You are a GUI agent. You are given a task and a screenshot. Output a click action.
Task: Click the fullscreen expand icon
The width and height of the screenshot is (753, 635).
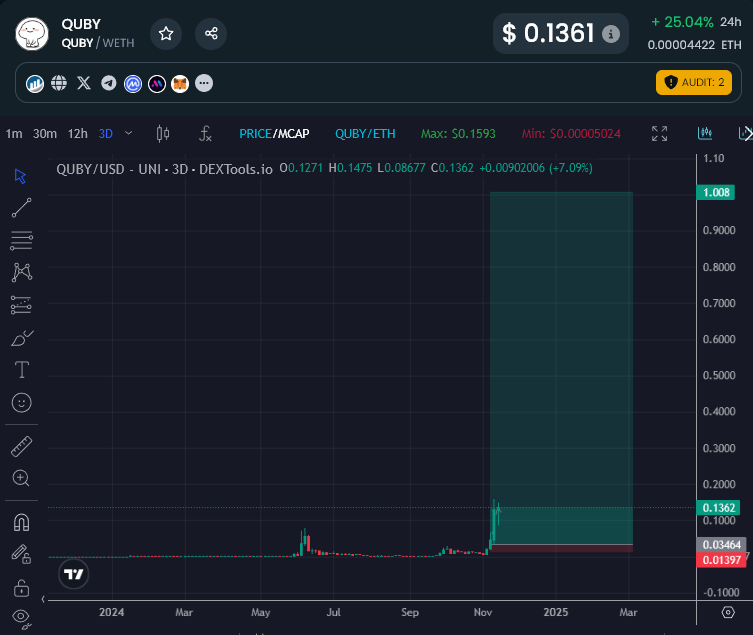click(659, 134)
